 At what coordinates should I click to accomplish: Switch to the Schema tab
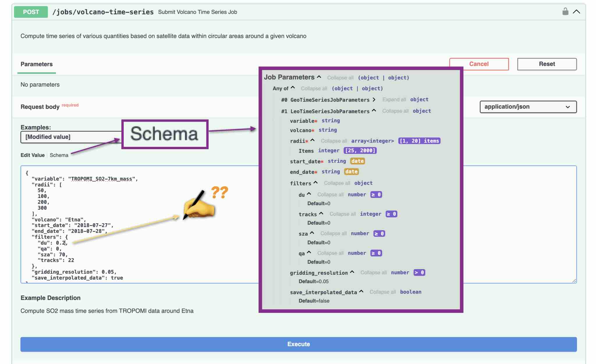[59, 155]
